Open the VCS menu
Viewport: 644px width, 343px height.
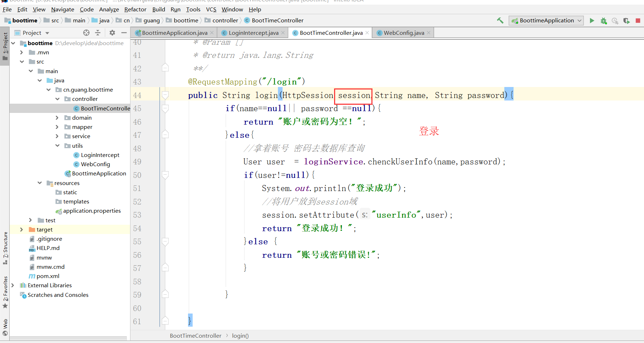[211, 9]
